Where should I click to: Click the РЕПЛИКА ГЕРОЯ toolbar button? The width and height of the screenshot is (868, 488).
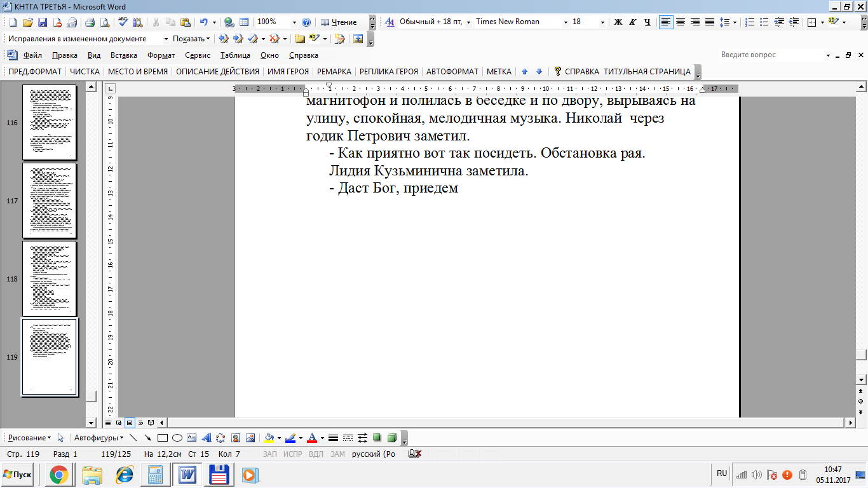(389, 72)
